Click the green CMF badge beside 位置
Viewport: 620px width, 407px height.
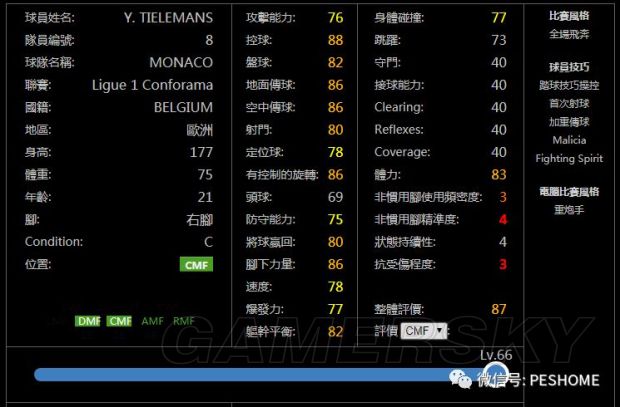click(196, 264)
